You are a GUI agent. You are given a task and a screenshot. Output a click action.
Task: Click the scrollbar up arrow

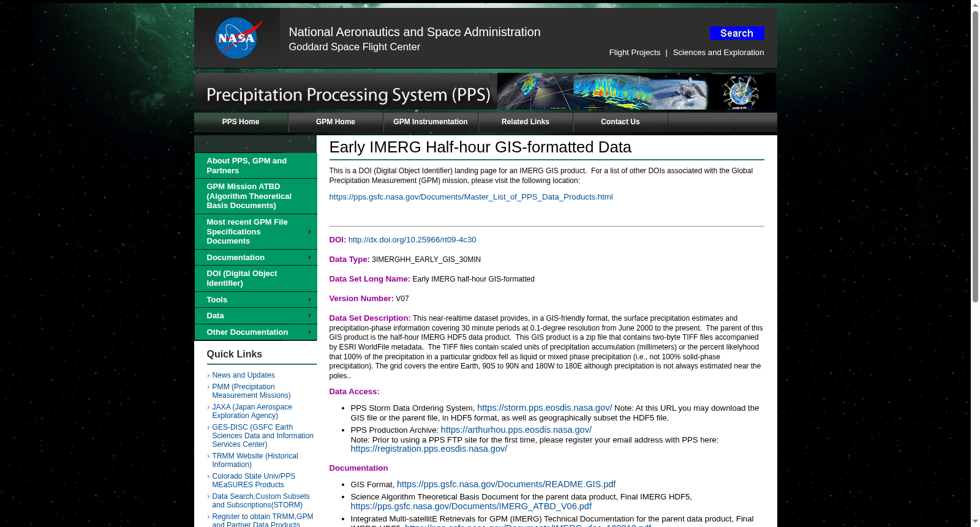click(975, 5)
